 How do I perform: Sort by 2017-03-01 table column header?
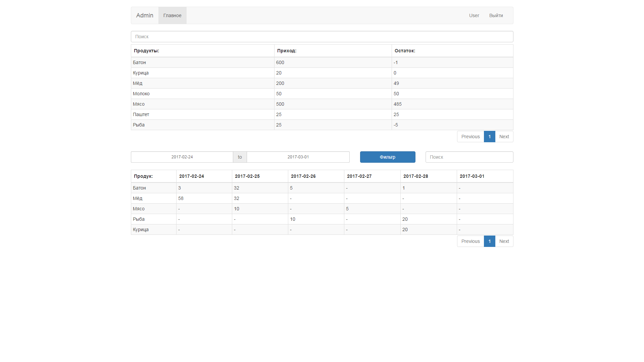click(485, 176)
